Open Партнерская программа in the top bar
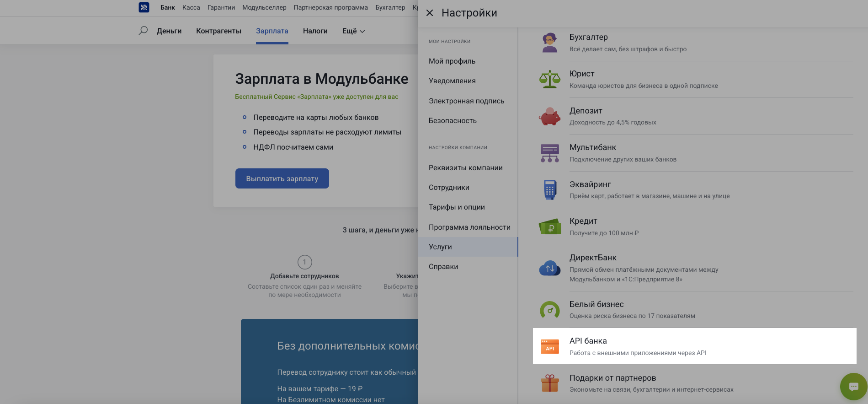 (331, 7)
